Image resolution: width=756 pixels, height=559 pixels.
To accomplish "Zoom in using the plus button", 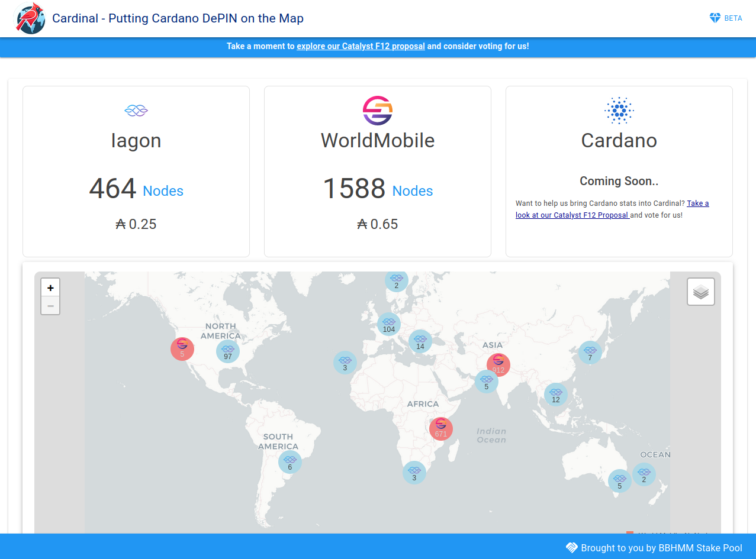I will click(x=50, y=287).
